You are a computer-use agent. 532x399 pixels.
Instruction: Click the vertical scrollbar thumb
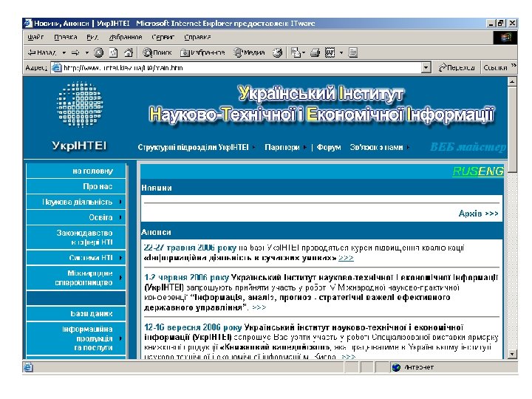(512, 129)
